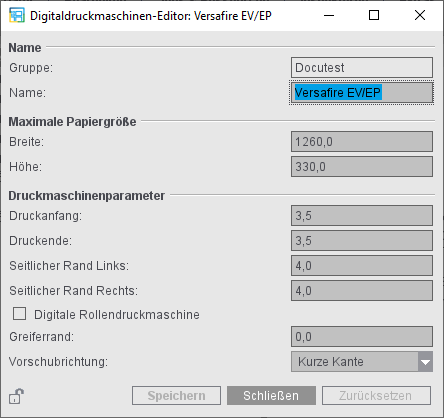The height and width of the screenshot is (418, 444).
Task: Click the open padlock icon at bottom left
Action: click(x=16, y=396)
